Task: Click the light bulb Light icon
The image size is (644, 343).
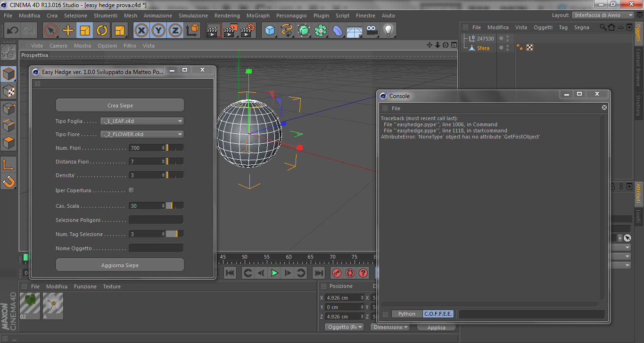Action: (x=388, y=31)
